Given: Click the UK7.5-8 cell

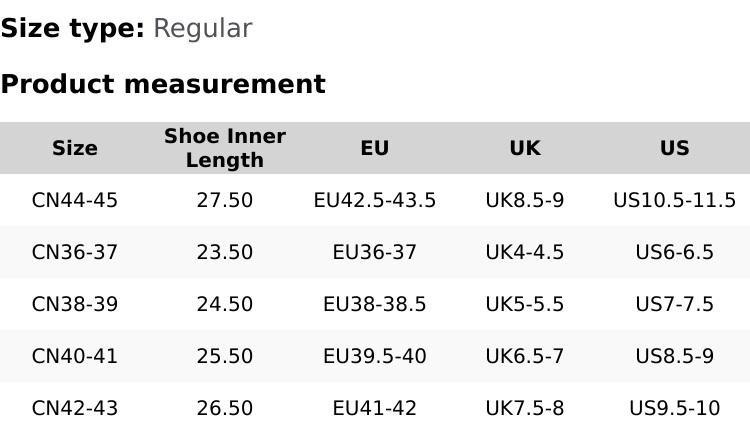Looking at the screenshot, I should (525, 408).
